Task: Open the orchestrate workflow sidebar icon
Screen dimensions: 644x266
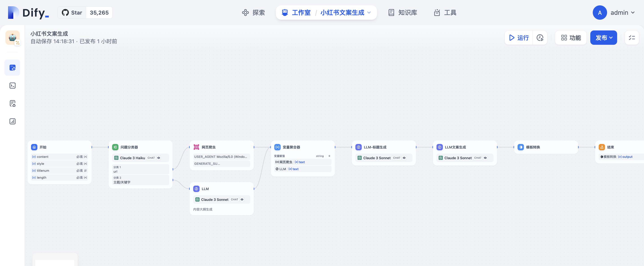Action: [x=13, y=68]
